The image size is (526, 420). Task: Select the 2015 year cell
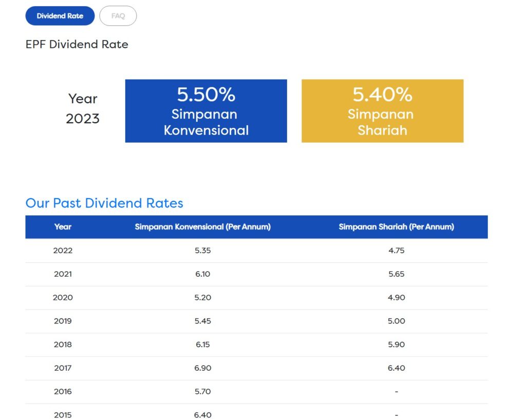[63, 415]
